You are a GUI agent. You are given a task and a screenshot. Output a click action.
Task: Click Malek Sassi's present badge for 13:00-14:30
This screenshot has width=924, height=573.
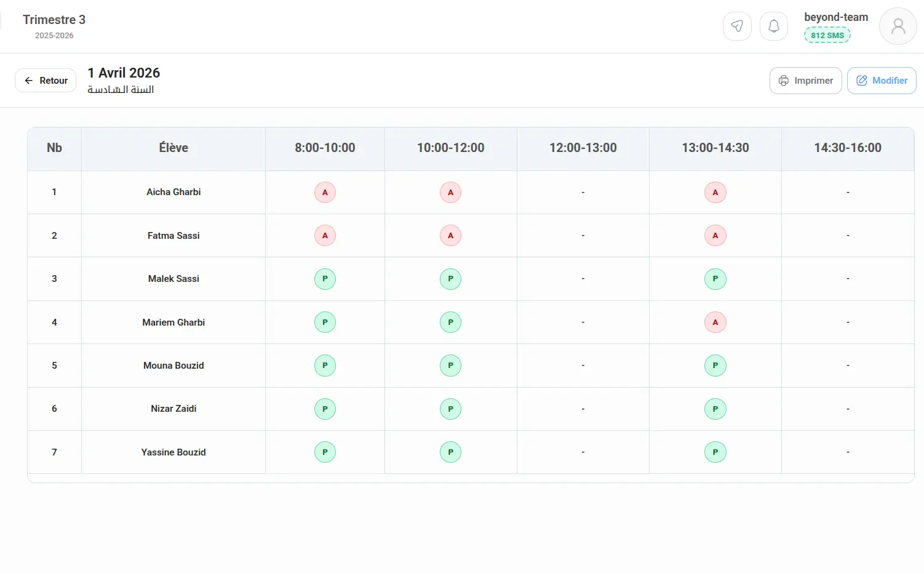[x=715, y=279]
